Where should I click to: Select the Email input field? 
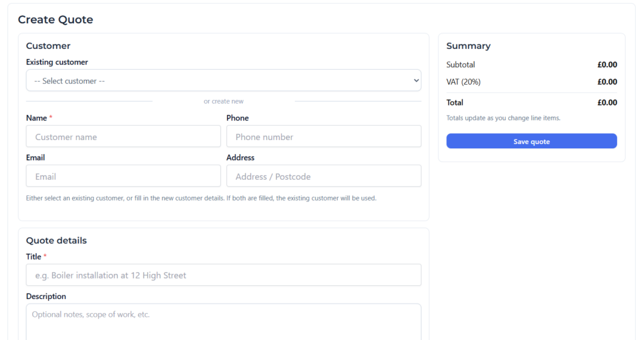[x=123, y=177]
